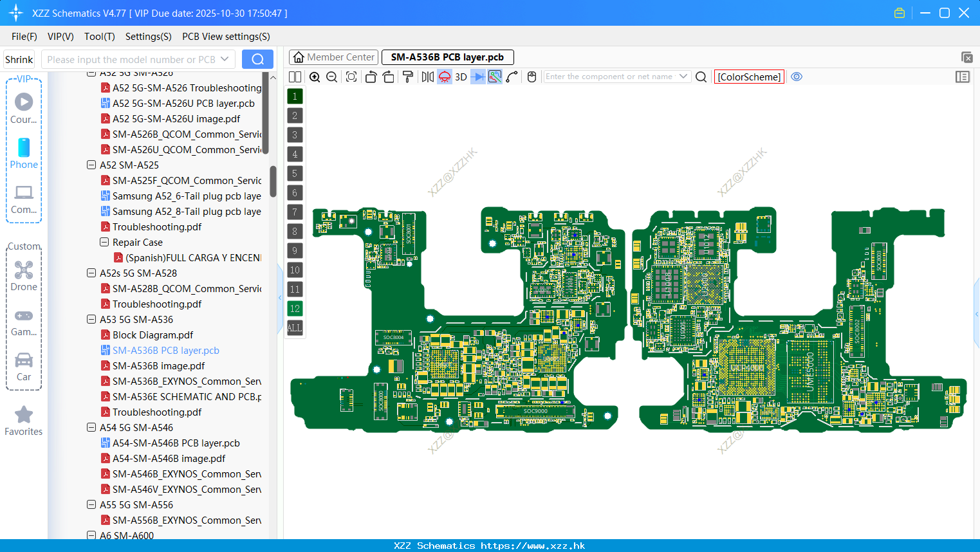Select the wire route curve tool

point(512,77)
